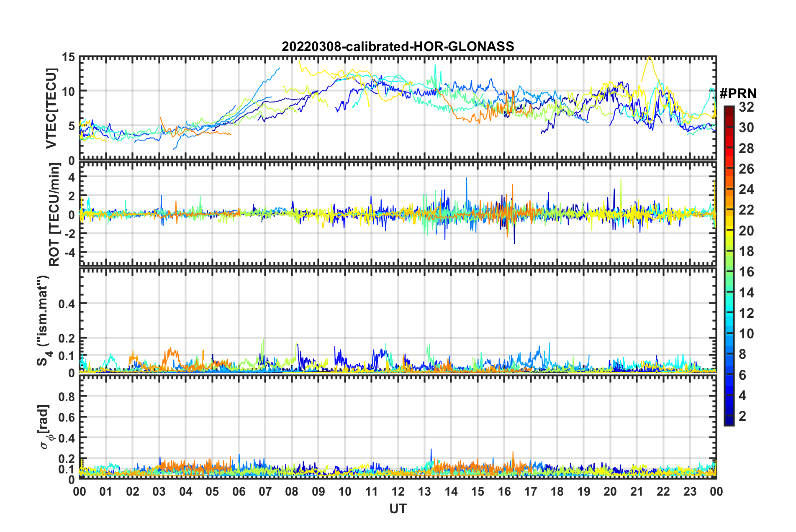Click the sigma phi axis tick 0.6
The height and width of the screenshot is (532, 796).
click(x=67, y=417)
